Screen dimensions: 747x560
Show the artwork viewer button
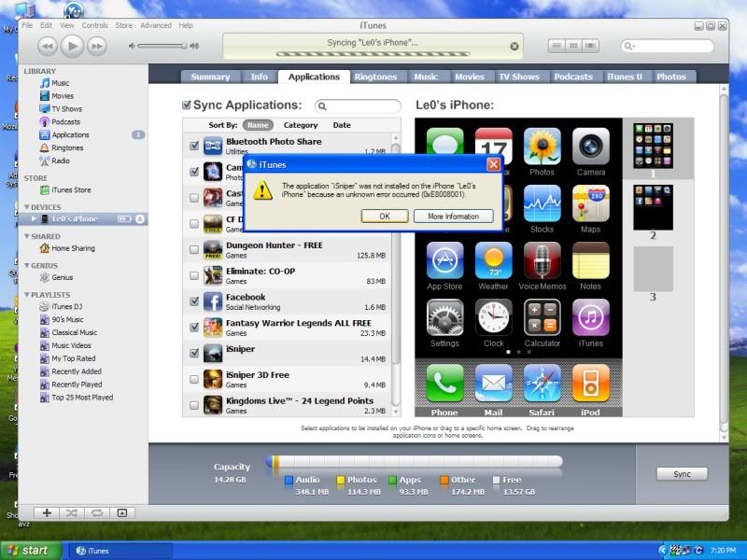point(122,512)
